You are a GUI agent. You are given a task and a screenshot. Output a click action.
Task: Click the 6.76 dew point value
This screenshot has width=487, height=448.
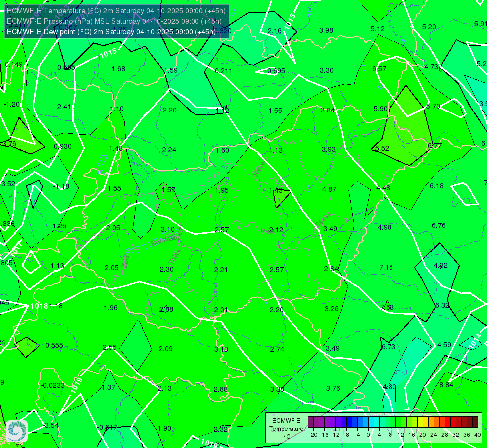[439, 225]
